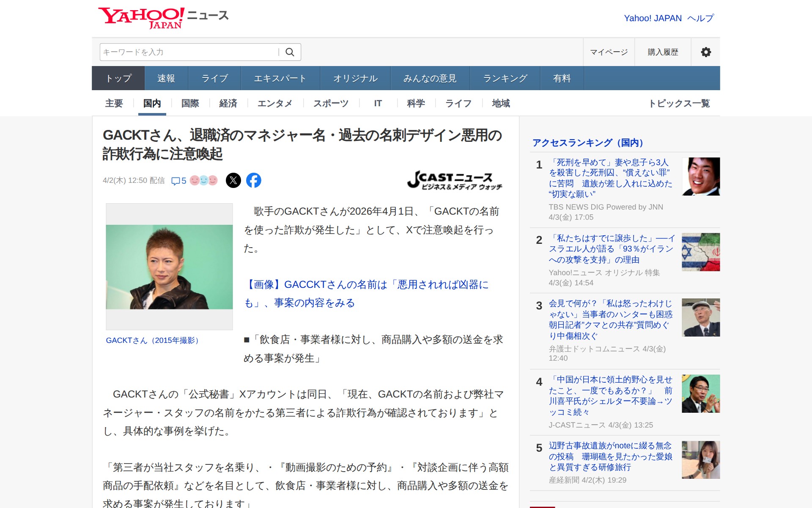Switch to the 速報 tab
Viewport: 812px width, 508px height.
[166, 78]
